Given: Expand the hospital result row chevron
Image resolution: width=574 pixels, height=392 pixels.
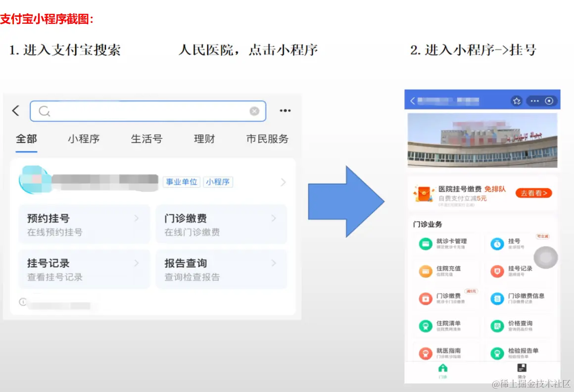Looking at the screenshot, I should pyautogui.click(x=283, y=182).
